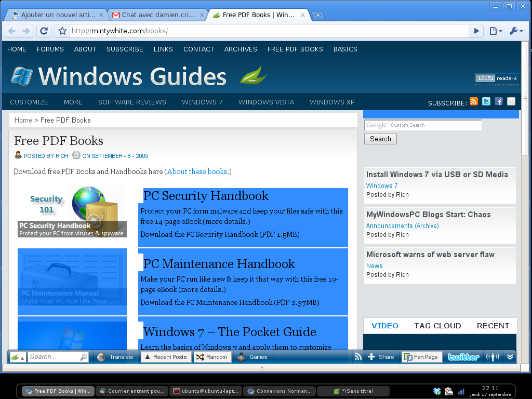Open the HOME menu item
This screenshot has height=399, width=532.
tap(17, 49)
